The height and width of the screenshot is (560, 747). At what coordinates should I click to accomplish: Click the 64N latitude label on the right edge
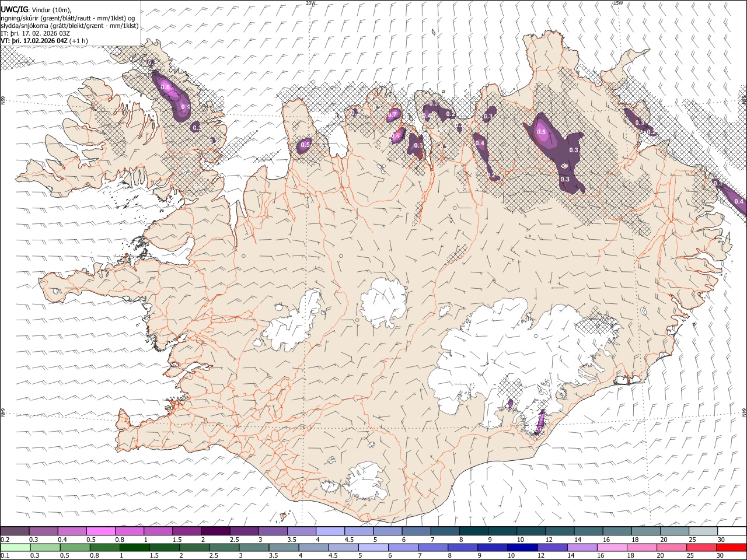point(744,412)
